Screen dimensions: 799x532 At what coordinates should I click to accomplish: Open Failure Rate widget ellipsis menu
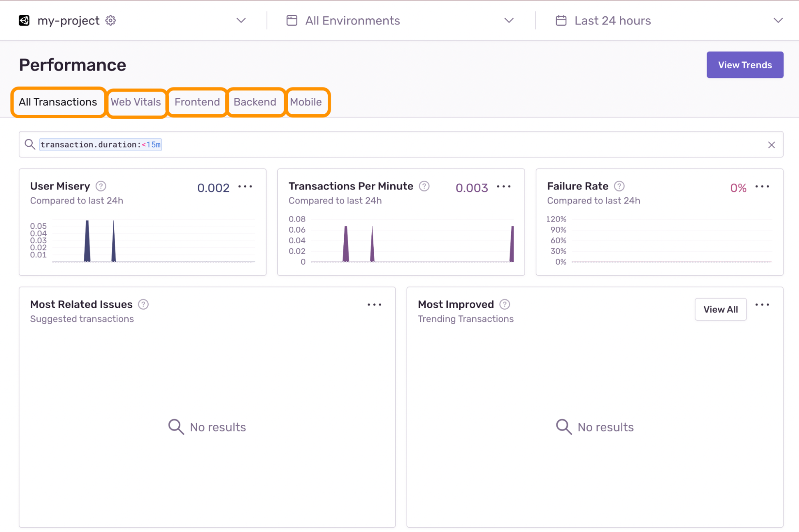[x=762, y=187]
